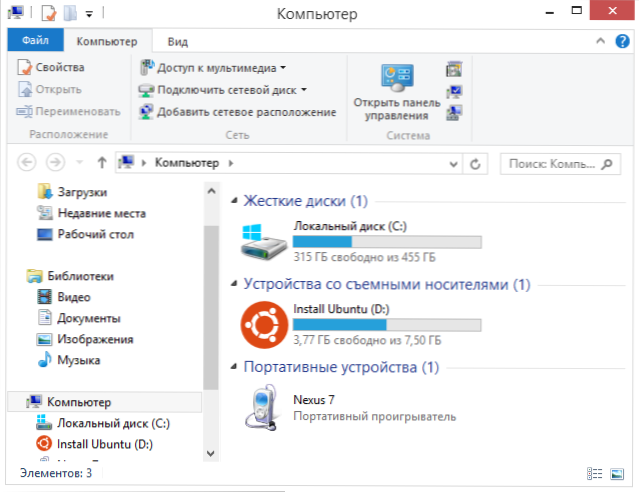Screen dimensions: 639x492
Task: Open the Файл menu tab
Action: pyautogui.click(x=35, y=40)
